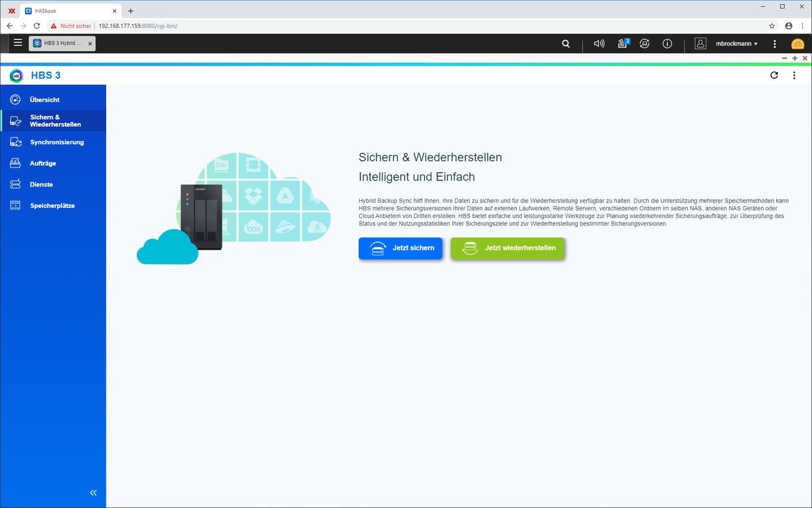
Task: Open Speicherplätze section
Action: pyautogui.click(x=53, y=206)
